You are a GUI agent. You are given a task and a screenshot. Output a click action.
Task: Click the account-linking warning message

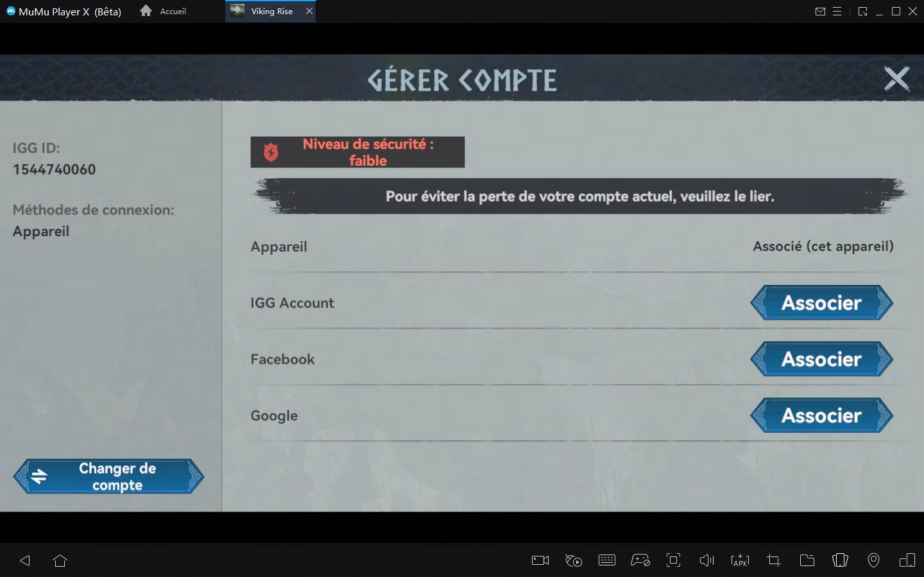point(580,196)
